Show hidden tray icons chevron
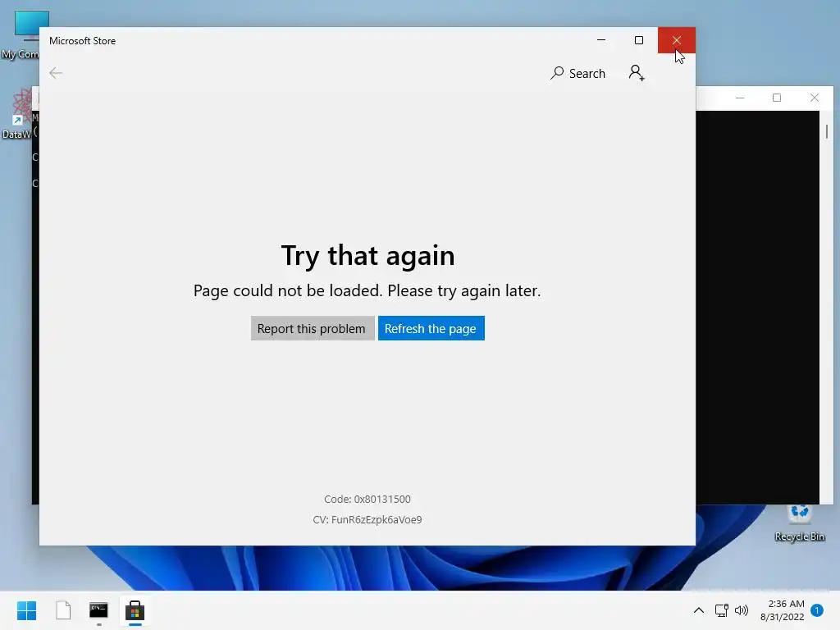 point(699,610)
